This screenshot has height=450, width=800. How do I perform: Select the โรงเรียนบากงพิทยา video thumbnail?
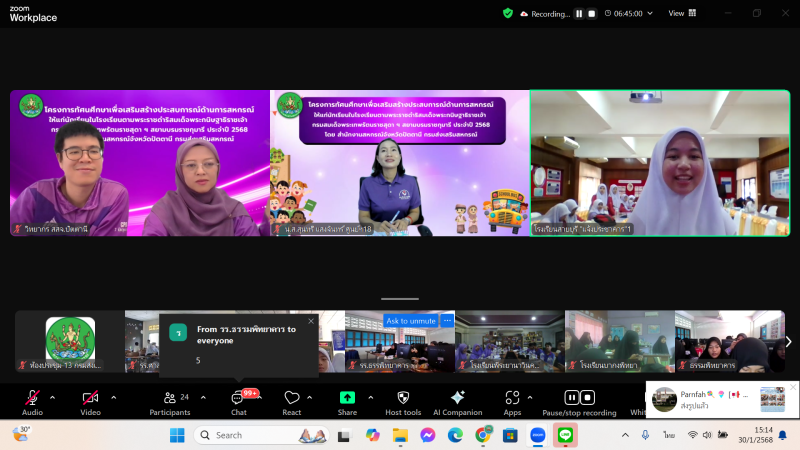coord(619,341)
